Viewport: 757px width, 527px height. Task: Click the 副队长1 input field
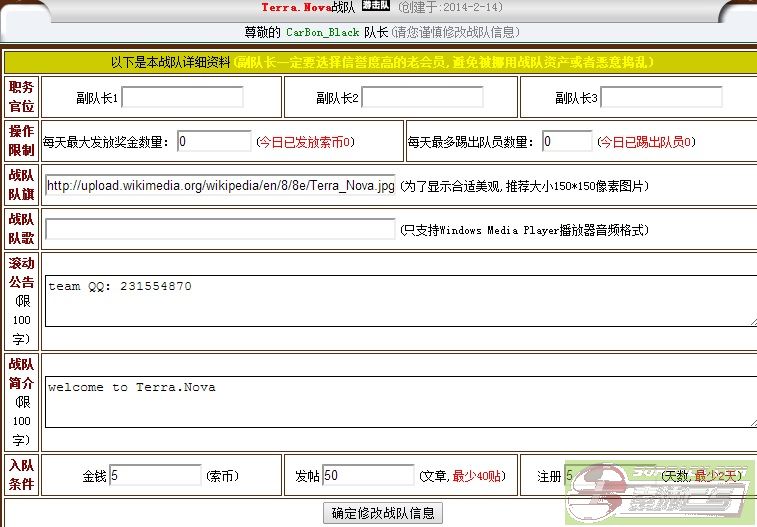(182, 97)
